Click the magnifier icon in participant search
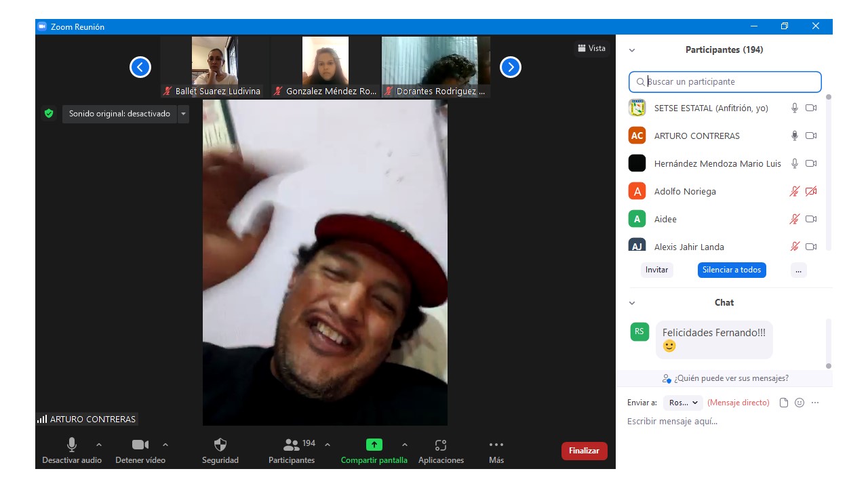This screenshot has height=488, width=868. coord(640,82)
